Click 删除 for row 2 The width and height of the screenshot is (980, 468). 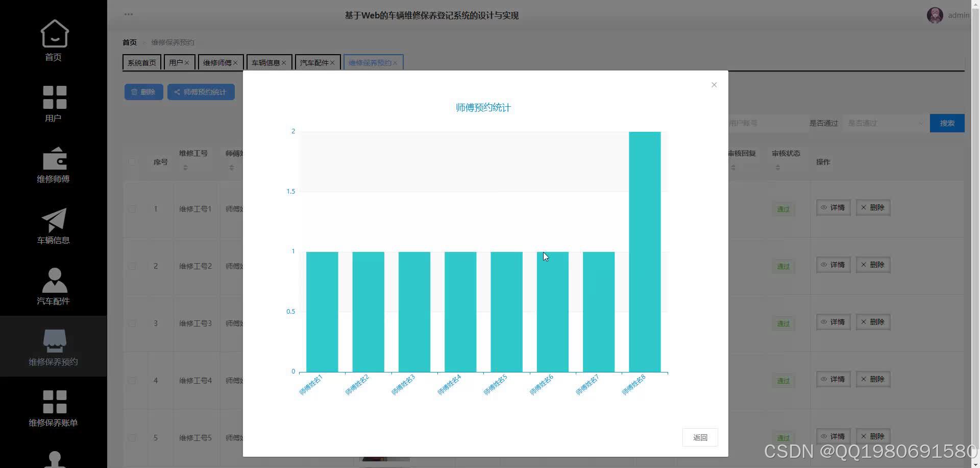(x=873, y=265)
